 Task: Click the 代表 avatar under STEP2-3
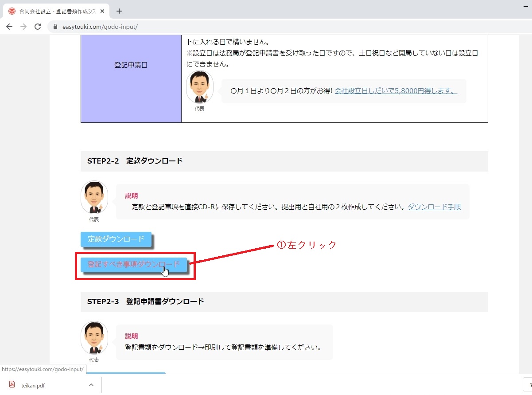click(x=94, y=338)
